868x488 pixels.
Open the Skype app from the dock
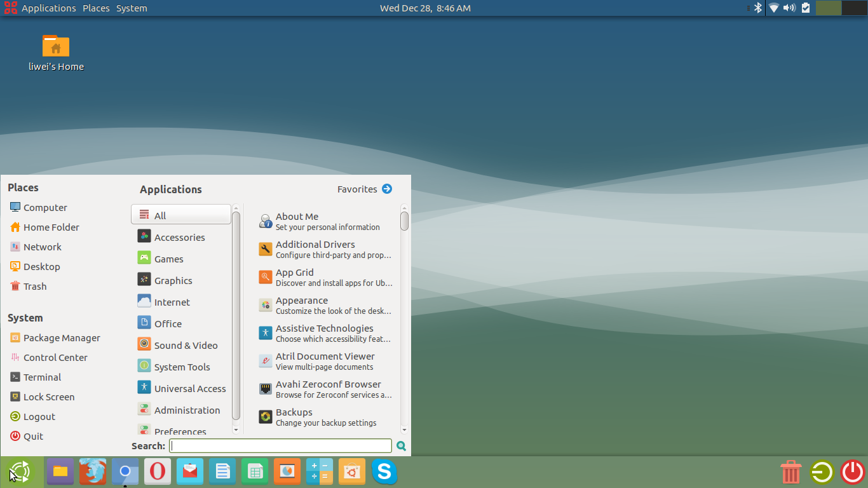pos(384,471)
